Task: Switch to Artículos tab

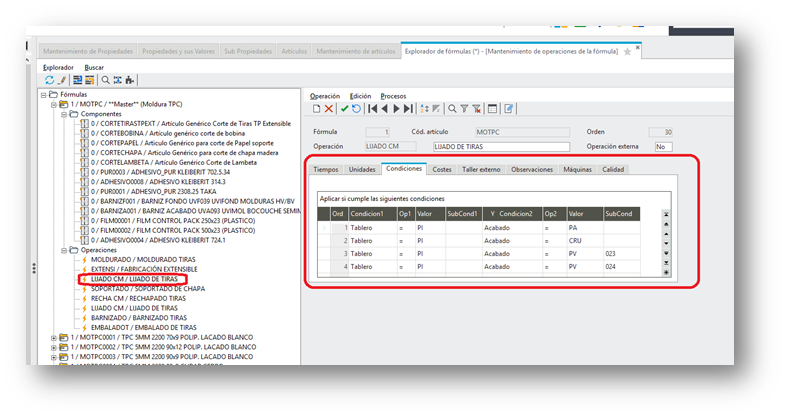Action: (294, 51)
